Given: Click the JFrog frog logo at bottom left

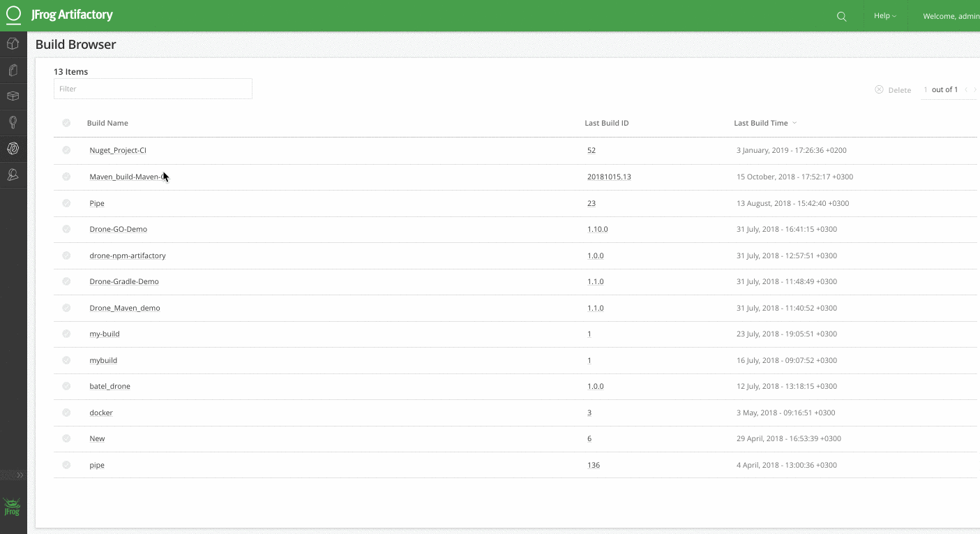Looking at the screenshot, I should tap(13, 507).
